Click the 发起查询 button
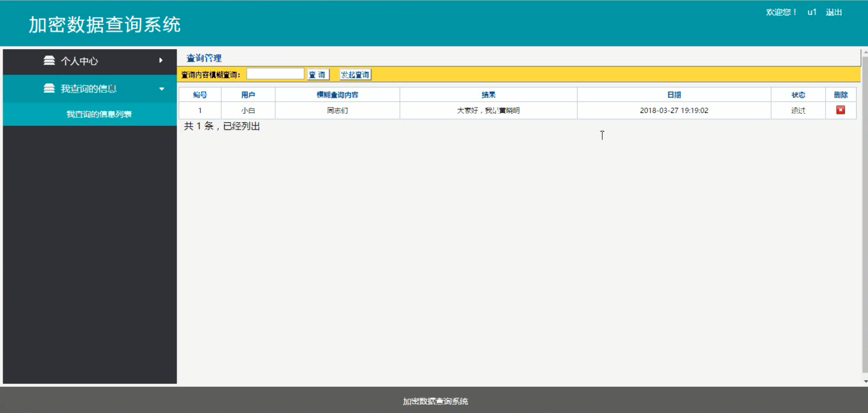This screenshot has width=868, height=413. point(355,75)
